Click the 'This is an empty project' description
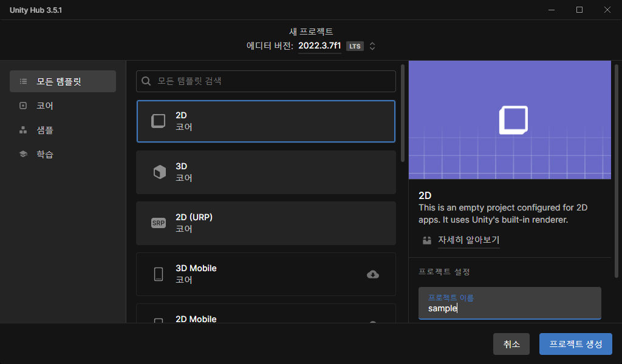Viewport: 622px width, 364px height. point(503,214)
